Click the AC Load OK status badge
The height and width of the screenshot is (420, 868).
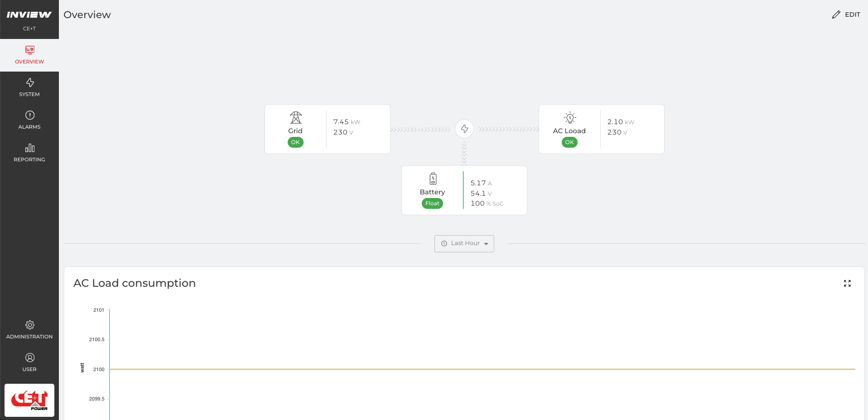(x=569, y=142)
